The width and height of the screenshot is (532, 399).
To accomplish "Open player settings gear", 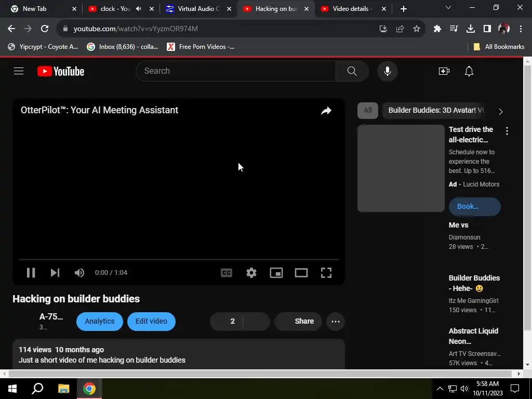I will click(251, 272).
